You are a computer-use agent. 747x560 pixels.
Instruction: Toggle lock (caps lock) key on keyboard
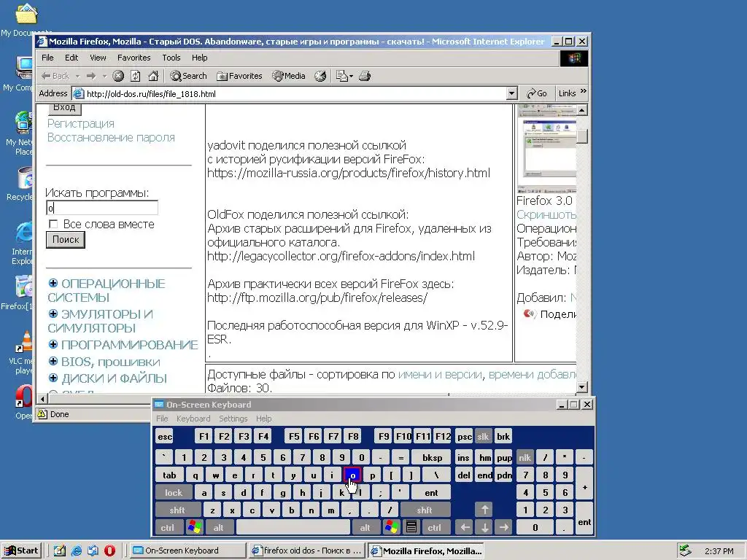coord(174,493)
